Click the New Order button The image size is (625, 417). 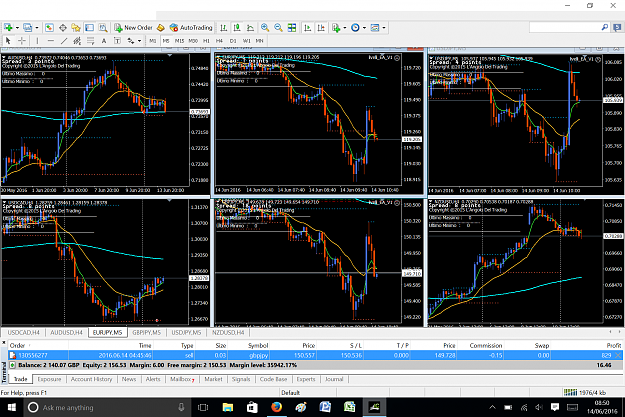tap(134, 28)
